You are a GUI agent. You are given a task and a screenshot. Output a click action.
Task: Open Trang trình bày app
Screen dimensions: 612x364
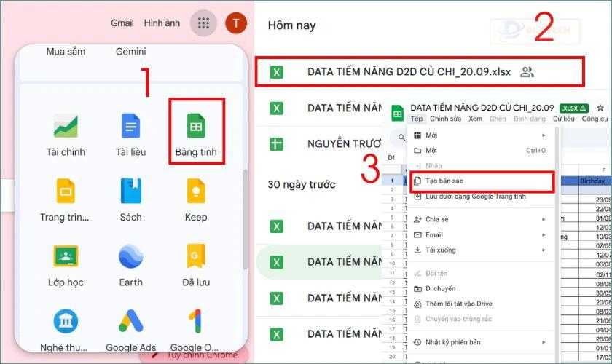tap(65, 199)
